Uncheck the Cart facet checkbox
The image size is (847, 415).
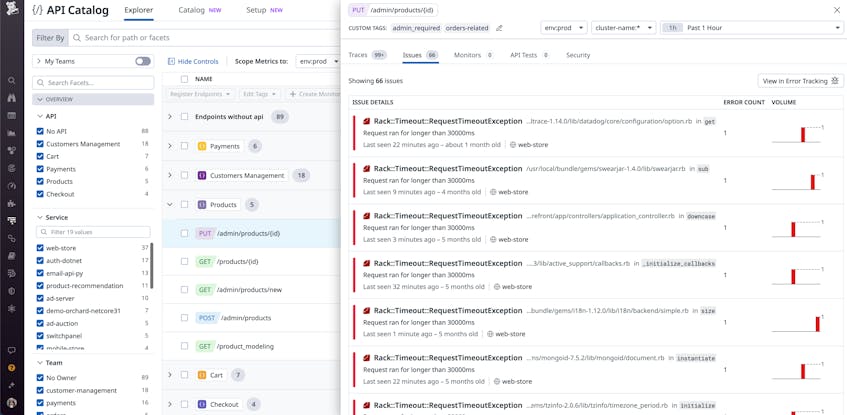(39, 156)
